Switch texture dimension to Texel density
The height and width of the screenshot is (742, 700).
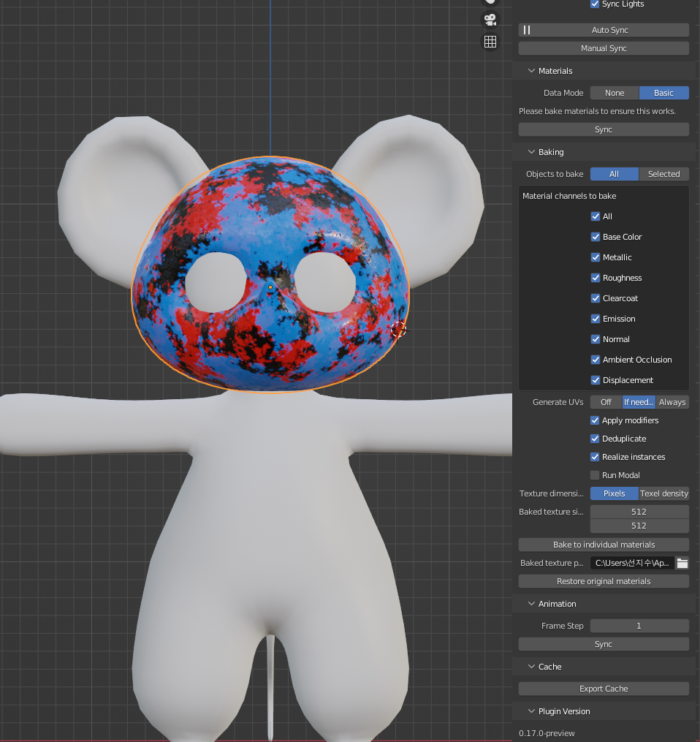[663, 493]
